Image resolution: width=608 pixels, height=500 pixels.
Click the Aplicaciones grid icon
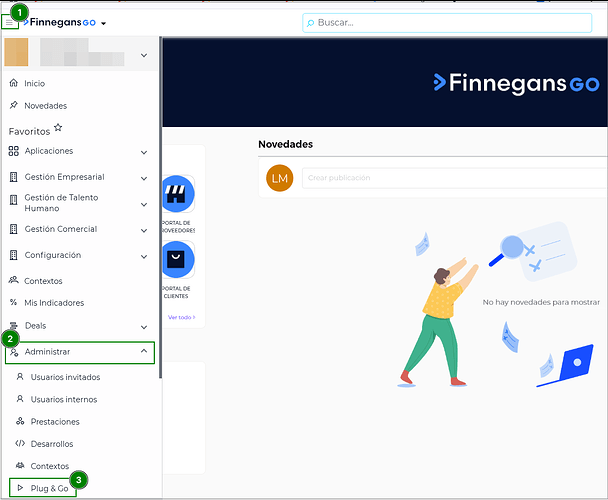click(x=14, y=151)
